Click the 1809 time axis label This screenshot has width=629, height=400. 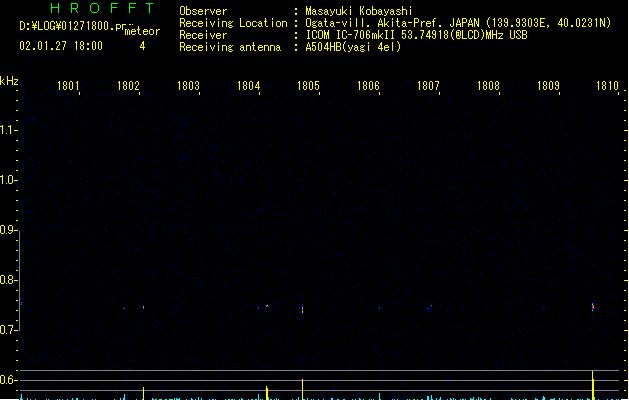[x=548, y=86]
